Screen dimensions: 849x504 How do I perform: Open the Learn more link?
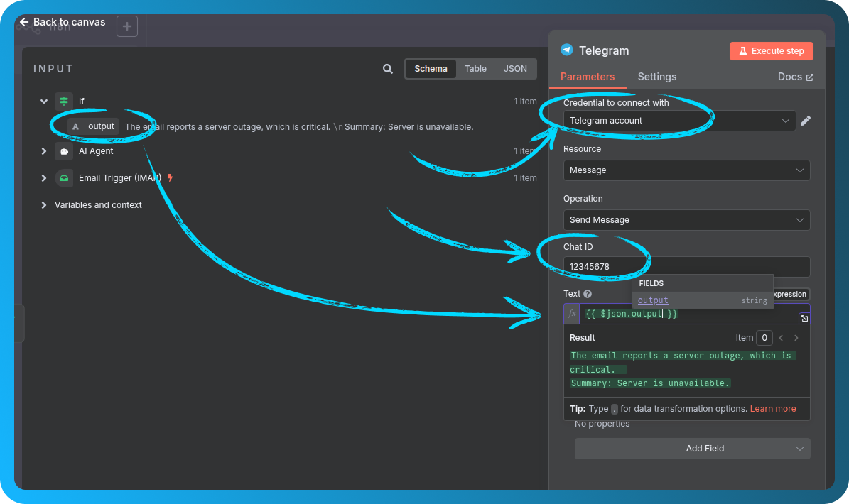click(772, 409)
